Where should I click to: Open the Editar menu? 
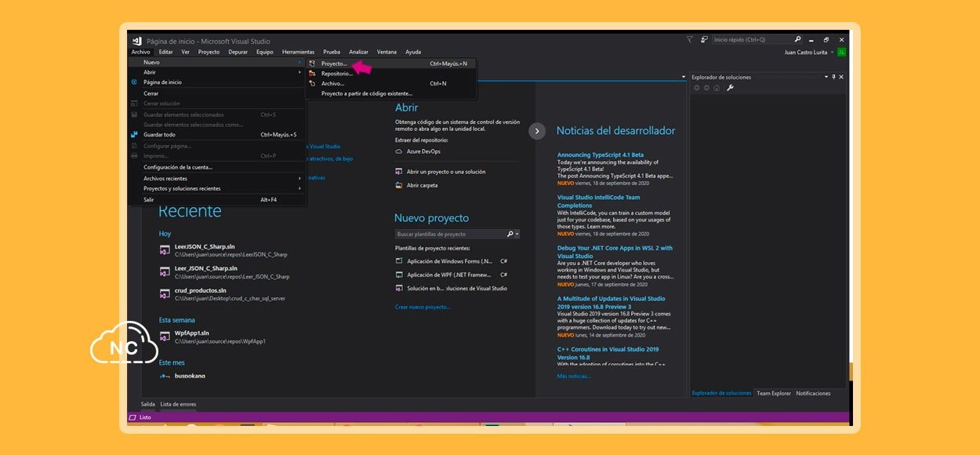point(165,52)
